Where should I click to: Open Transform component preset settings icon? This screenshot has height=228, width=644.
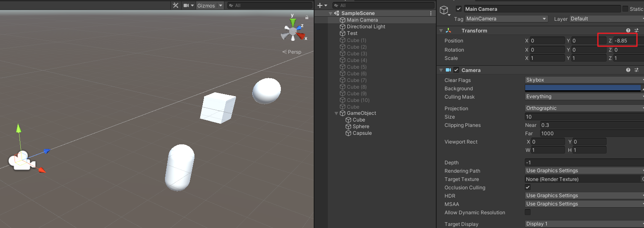637,31
